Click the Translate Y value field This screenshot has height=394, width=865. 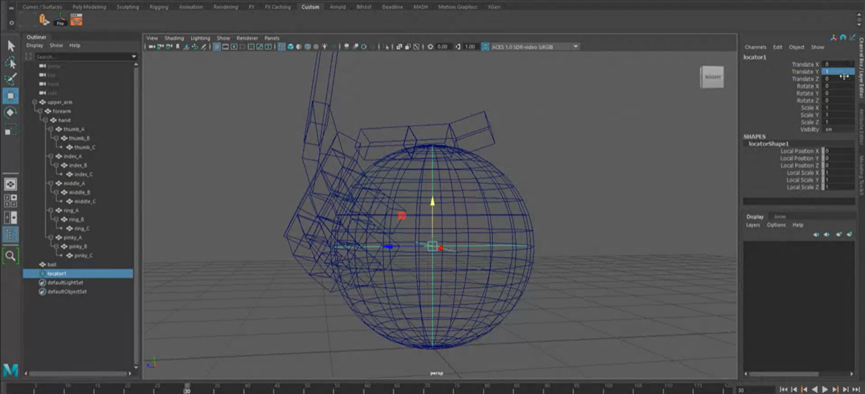coord(839,72)
